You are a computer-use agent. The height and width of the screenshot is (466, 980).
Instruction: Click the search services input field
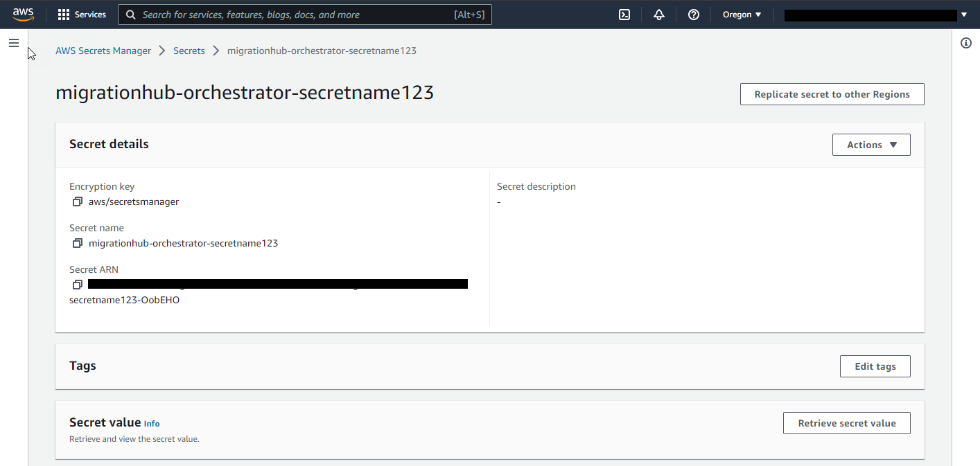click(x=305, y=15)
